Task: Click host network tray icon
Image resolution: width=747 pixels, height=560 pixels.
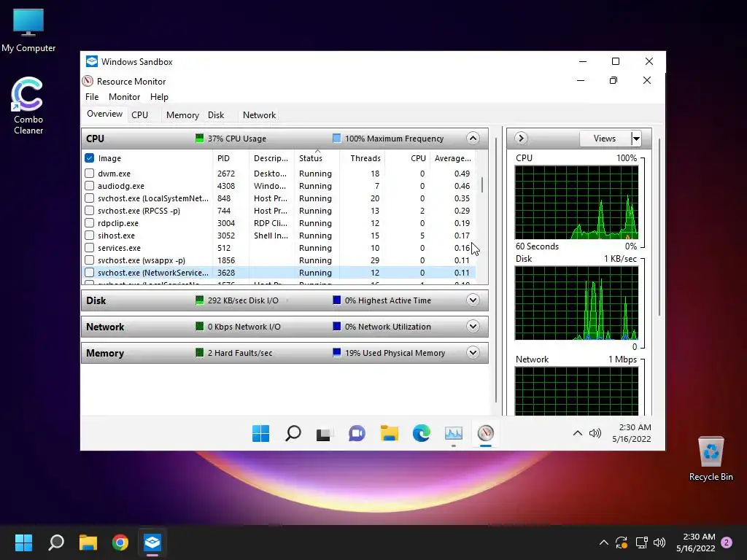Action: (641, 542)
